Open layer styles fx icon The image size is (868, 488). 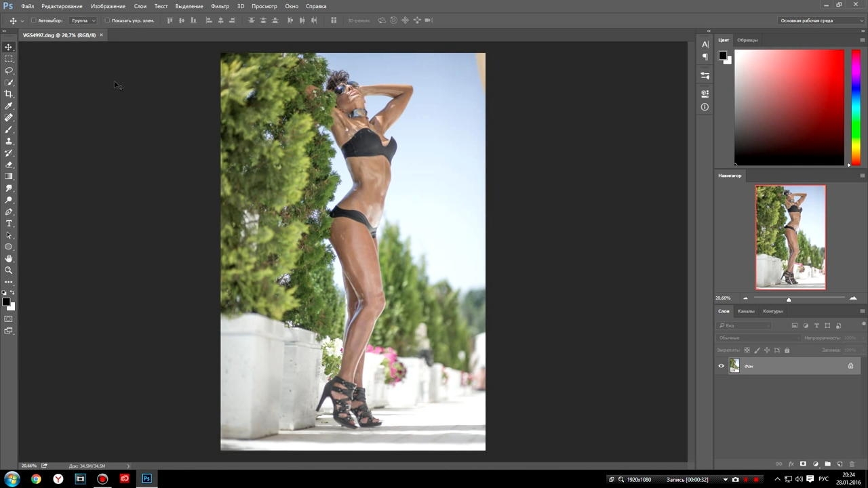coord(791,464)
